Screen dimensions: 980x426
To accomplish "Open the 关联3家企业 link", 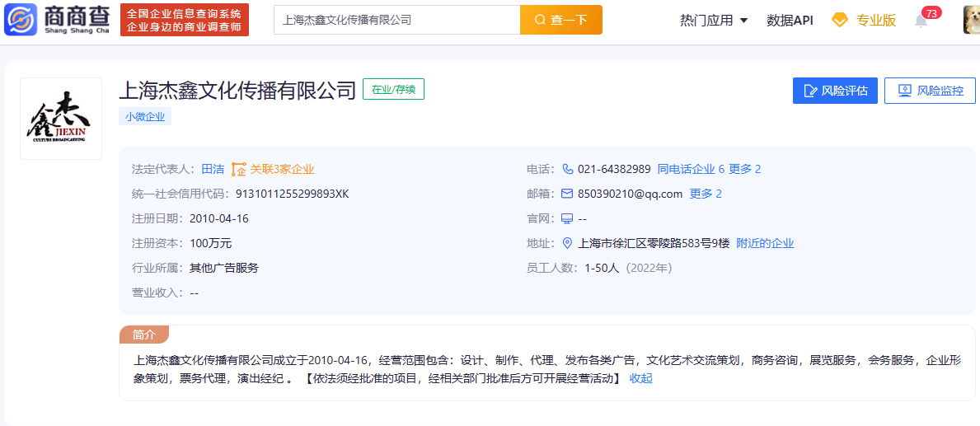I will [283, 169].
